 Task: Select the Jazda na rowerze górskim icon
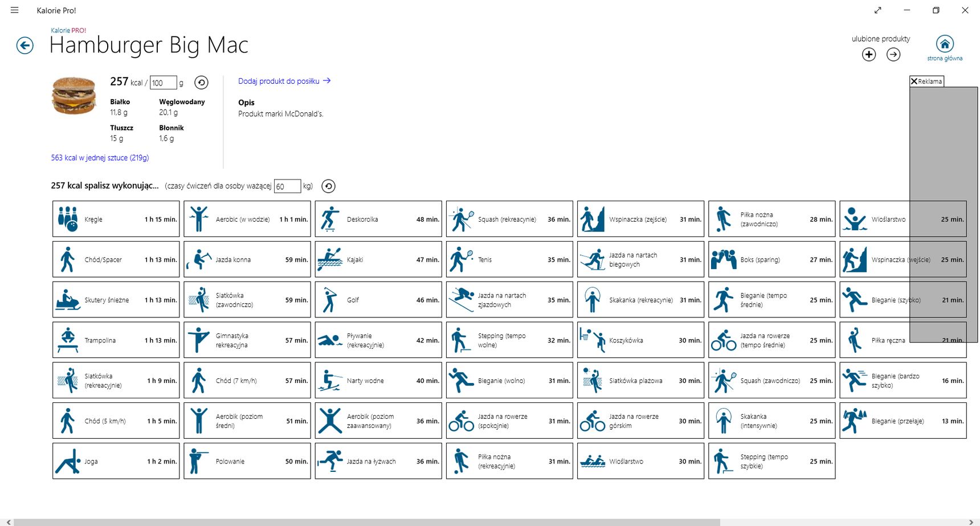click(592, 421)
